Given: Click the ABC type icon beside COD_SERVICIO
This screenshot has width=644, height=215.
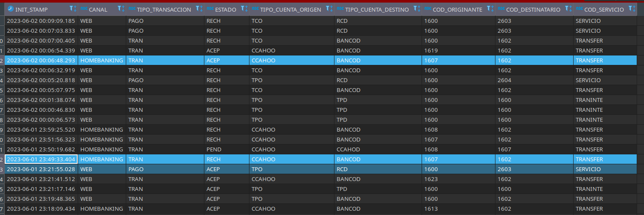Looking at the screenshot, I should click(x=579, y=9).
